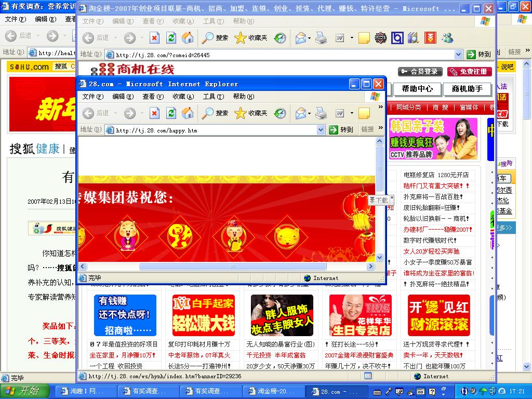
Task: Expand 链接 chevron in Sohu window
Action: 528,50
